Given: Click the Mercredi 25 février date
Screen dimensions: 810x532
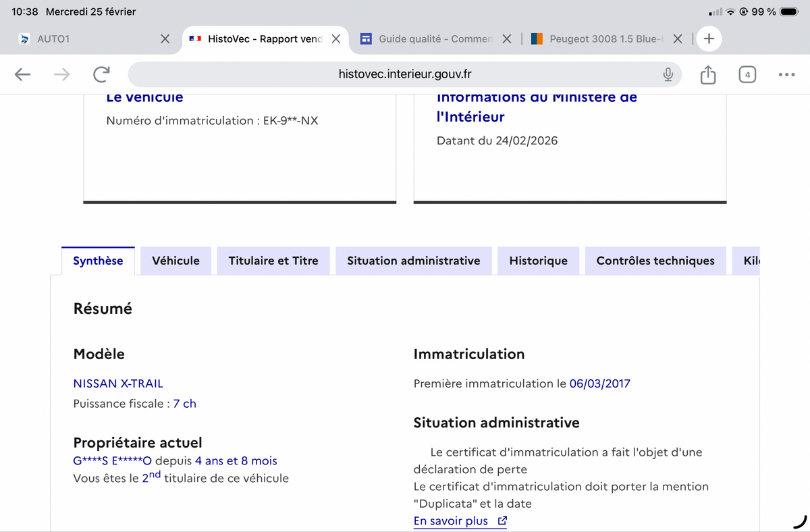Looking at the screenshot, I should pyautogui.click(x=90, y=11).
